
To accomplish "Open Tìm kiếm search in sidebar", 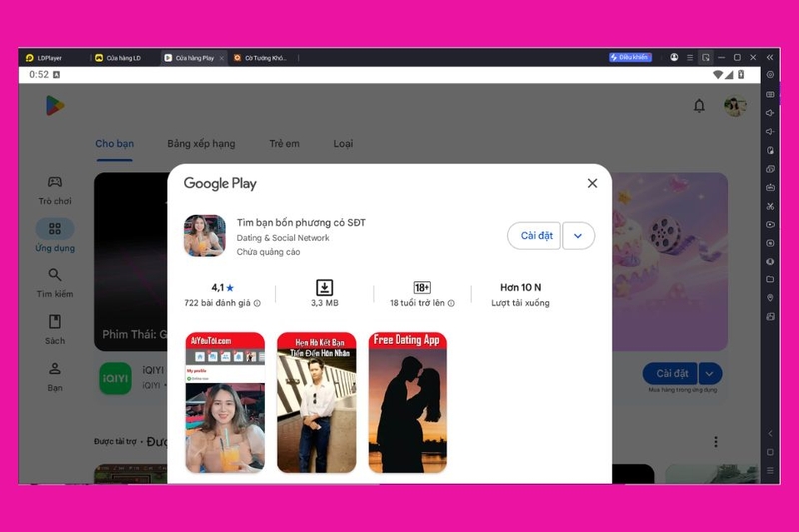I will tap(55, 283).
